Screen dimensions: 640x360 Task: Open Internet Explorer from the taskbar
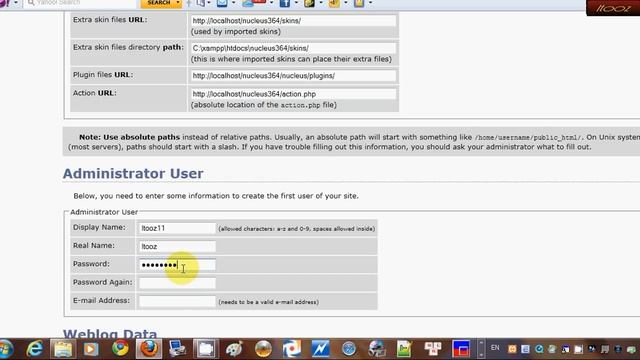[35, 349]
